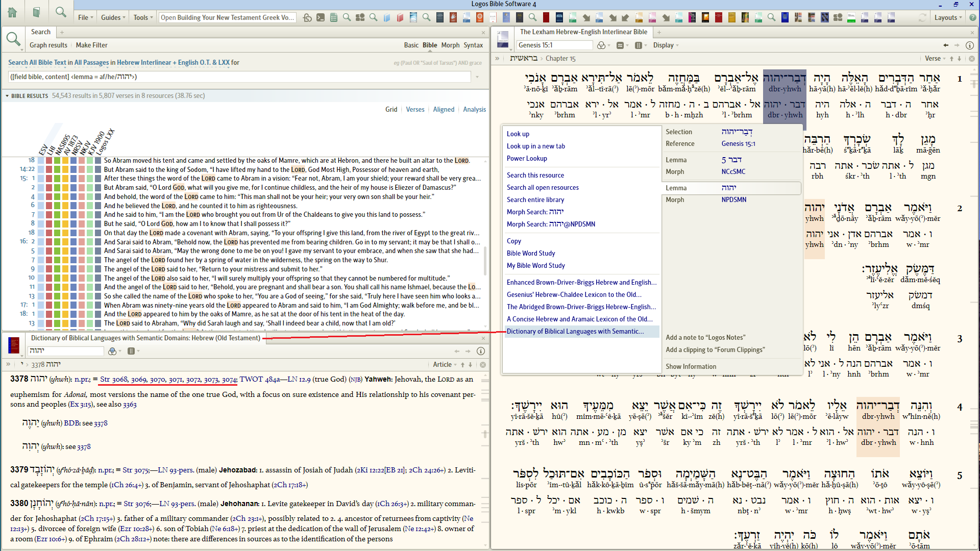Open the Library book icon

[x=36, y=12]
